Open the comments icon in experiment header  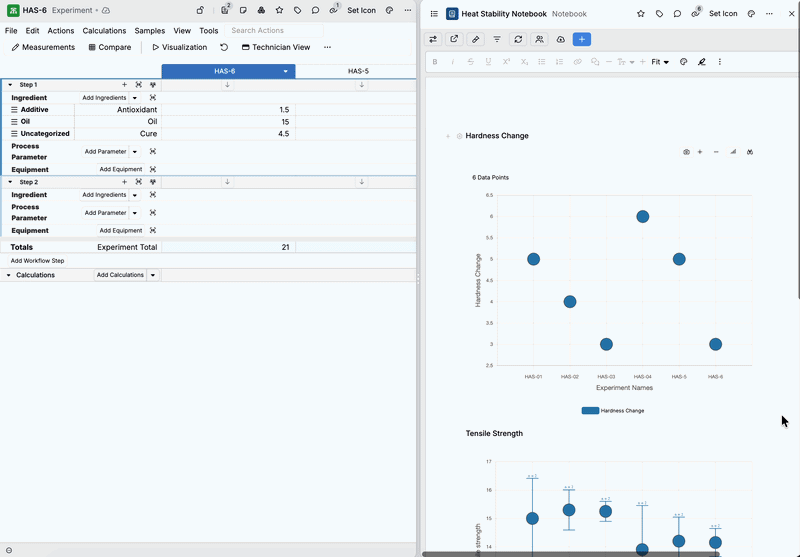pos(315,11)
